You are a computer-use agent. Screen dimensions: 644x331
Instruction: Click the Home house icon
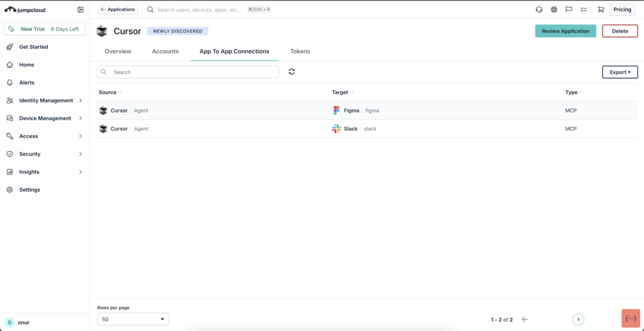pos(10,65)
